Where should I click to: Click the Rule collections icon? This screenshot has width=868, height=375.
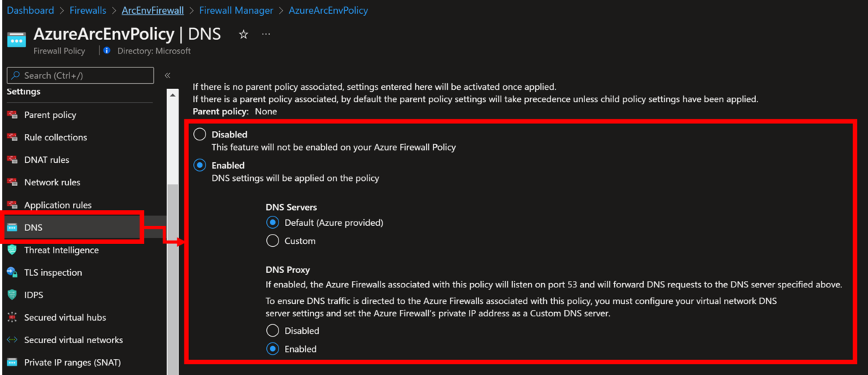coord(12,138)
